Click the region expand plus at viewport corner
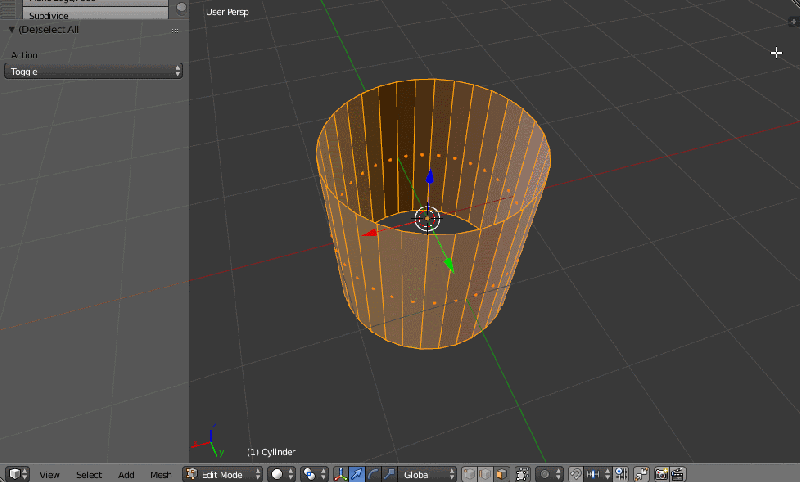 (793, 21)
